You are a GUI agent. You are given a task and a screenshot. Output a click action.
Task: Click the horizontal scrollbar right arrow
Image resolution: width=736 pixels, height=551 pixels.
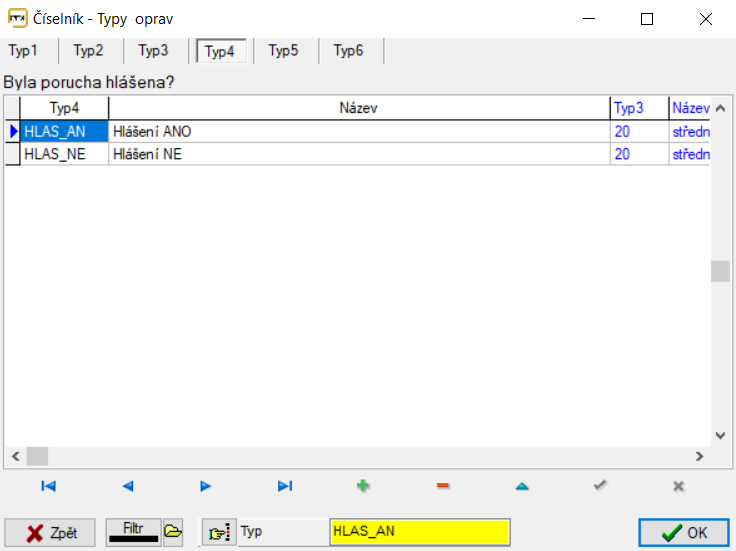(699, 456)
